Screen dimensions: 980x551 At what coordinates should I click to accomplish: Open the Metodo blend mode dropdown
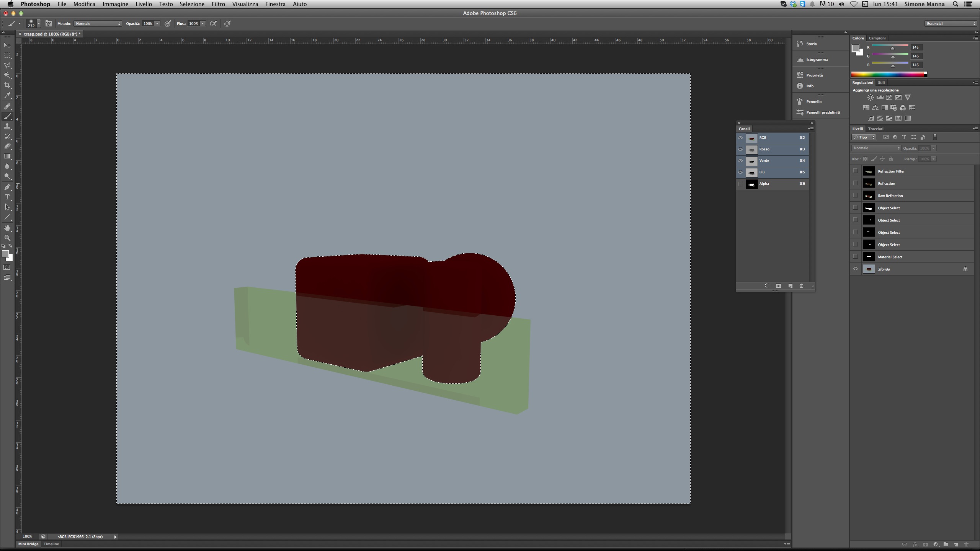[98, 24]
